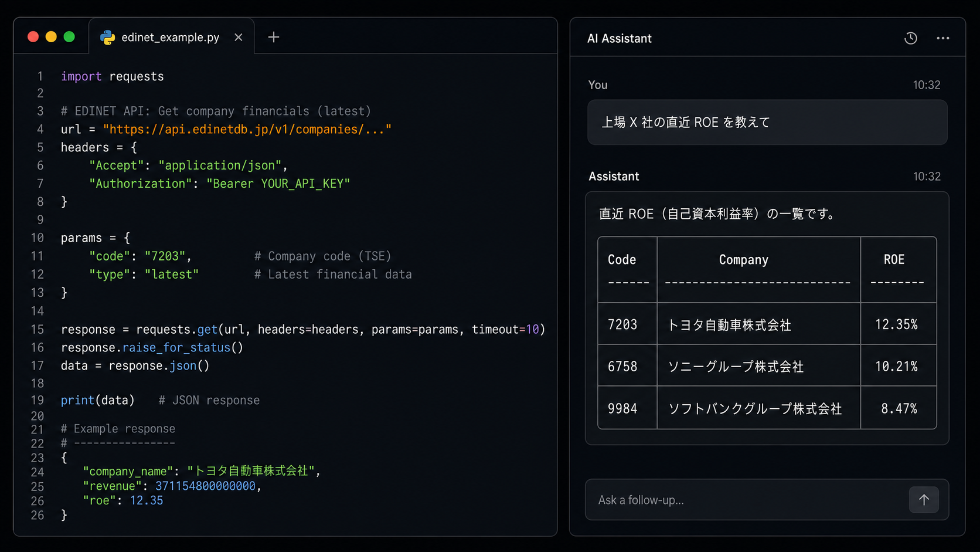
Task: Click the Company column header
Action: coord(743,260)
